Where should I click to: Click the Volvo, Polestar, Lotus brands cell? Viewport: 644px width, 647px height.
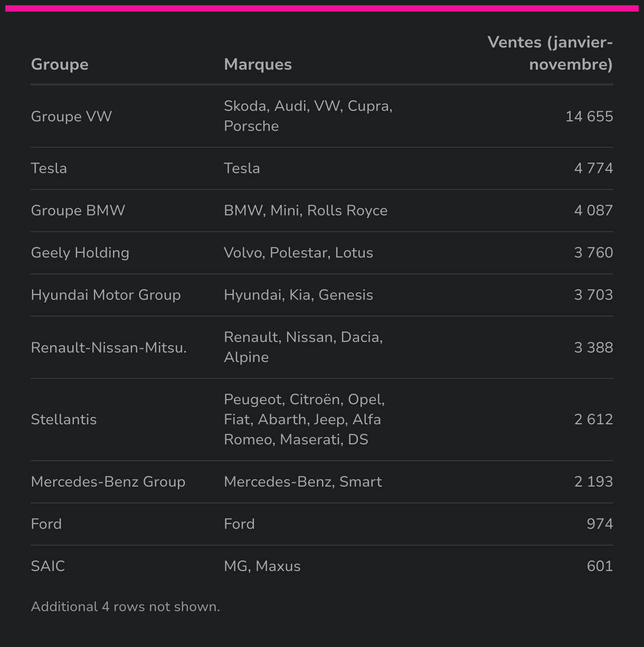pos(298,253)
